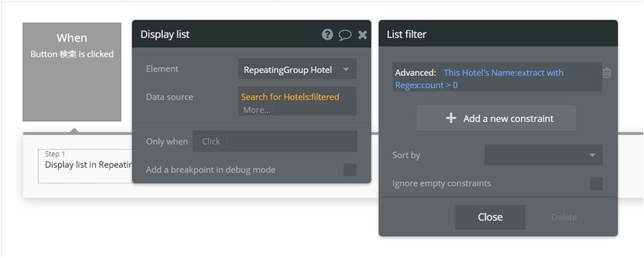Screen dimensions: 644x258
Task: Select the When Button 検索 is clicked event
Action: point(72,72)
